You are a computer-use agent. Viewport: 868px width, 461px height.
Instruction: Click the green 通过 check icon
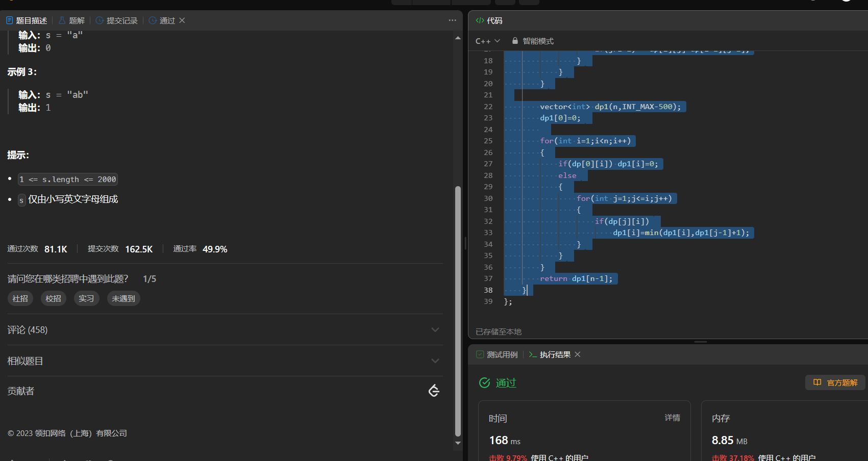pyautogui.click(x=484, y=382)
